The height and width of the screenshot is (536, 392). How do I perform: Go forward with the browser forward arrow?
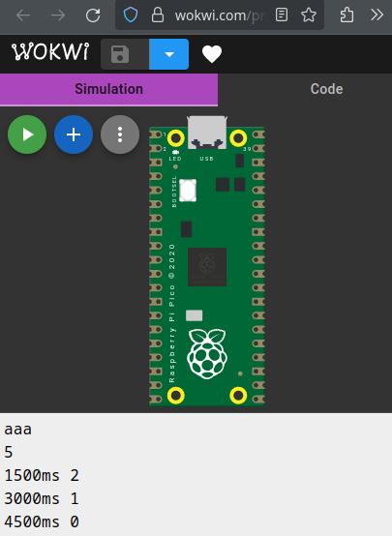tap(58, 15)
